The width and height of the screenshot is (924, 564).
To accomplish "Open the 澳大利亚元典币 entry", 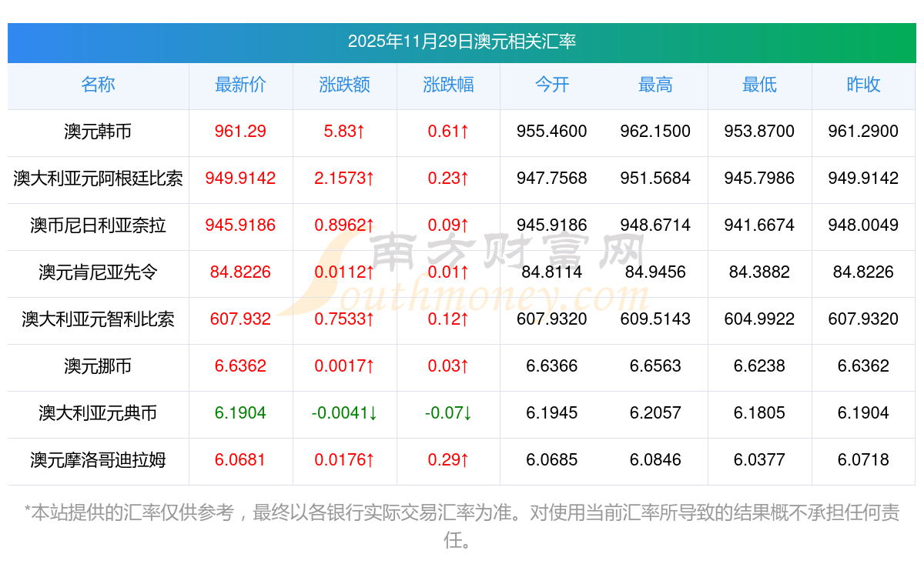I will click(98, 413).
